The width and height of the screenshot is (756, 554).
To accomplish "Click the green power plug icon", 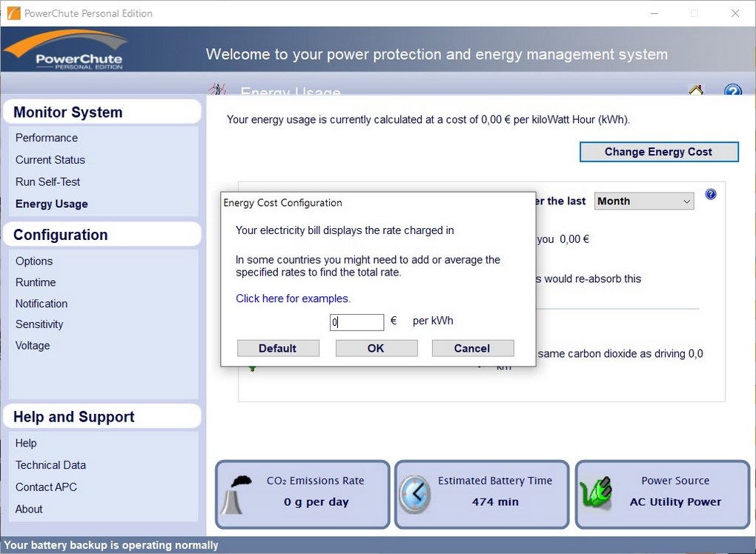I will [596, 493].
